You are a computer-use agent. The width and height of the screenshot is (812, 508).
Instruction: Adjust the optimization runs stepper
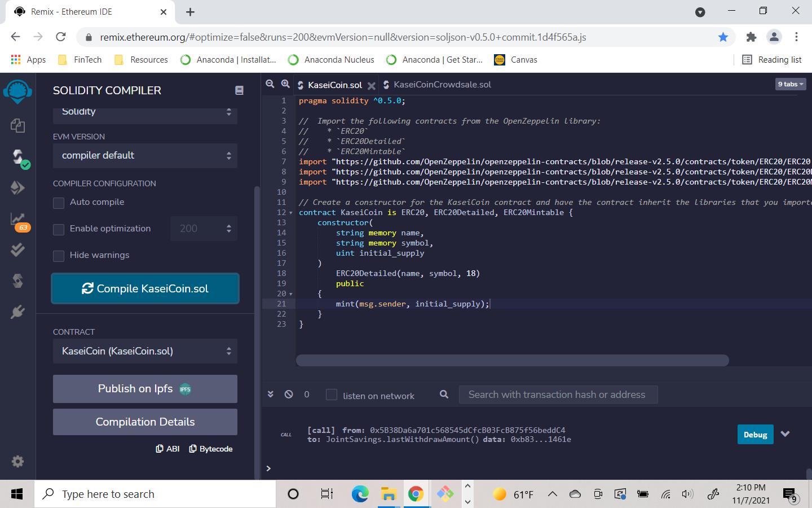coord(228,228)
